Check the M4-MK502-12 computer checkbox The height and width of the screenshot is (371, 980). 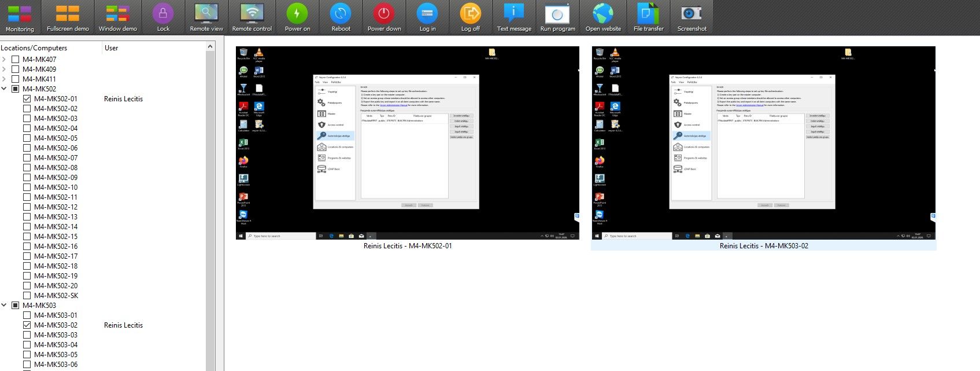click(27, 207)
